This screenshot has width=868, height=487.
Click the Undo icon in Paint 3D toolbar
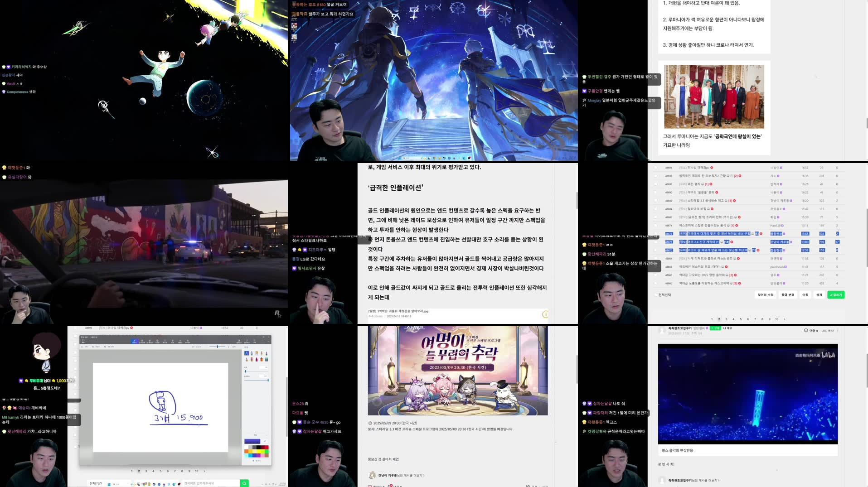(247, 341)
